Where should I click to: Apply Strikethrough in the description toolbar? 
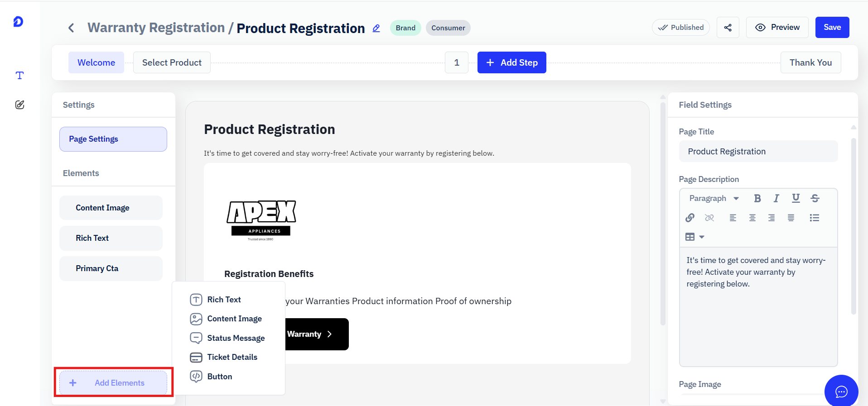815,198
